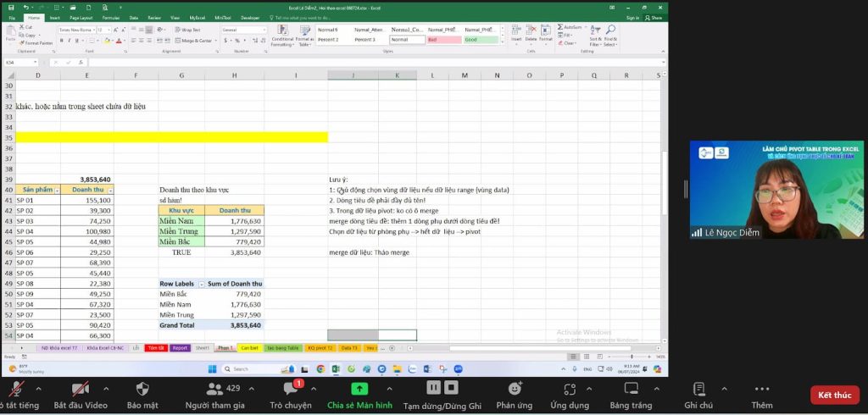Screen dimensions: 868x415
Task: Open Conditional Formatting menu
Action: click(x=282, y=35)
